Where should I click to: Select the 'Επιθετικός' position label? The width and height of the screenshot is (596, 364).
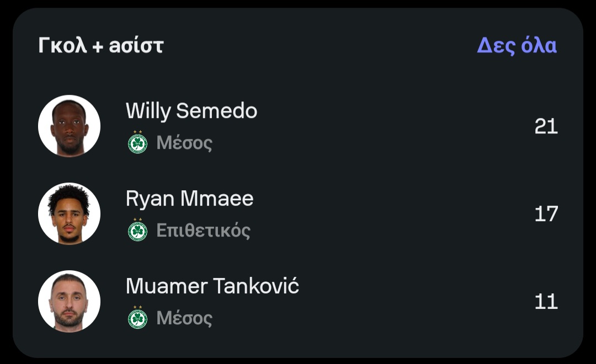coord(203,231)
